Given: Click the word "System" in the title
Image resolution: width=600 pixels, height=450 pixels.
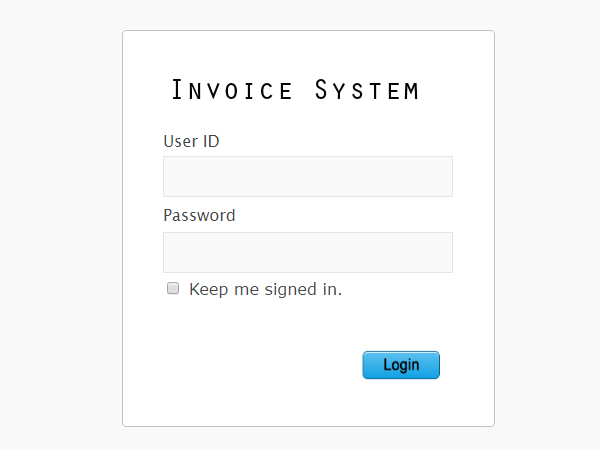Looking at the screenshot, I should 367,91.
